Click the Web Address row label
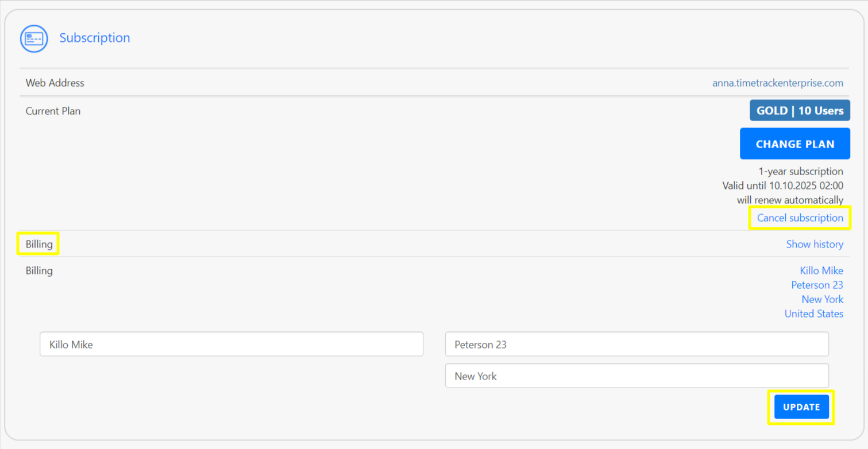 click(55, 83)
